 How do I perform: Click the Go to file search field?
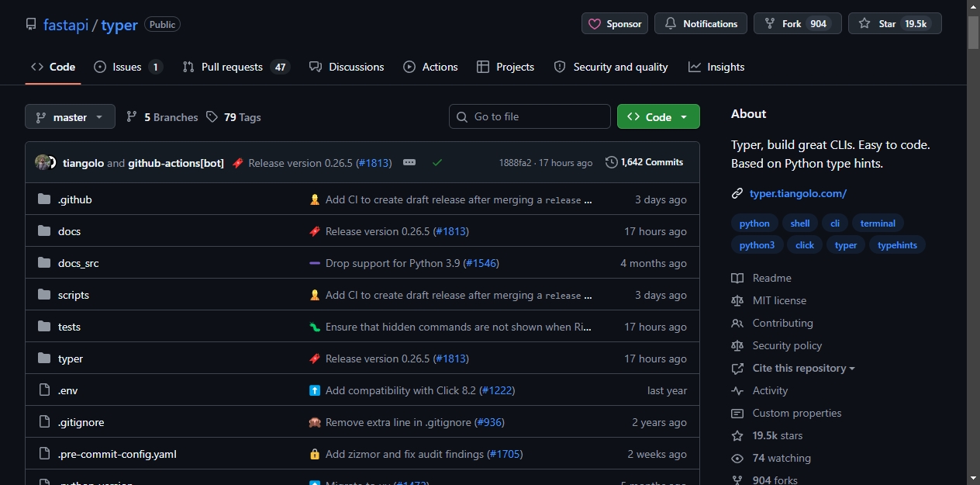point(530,116)
